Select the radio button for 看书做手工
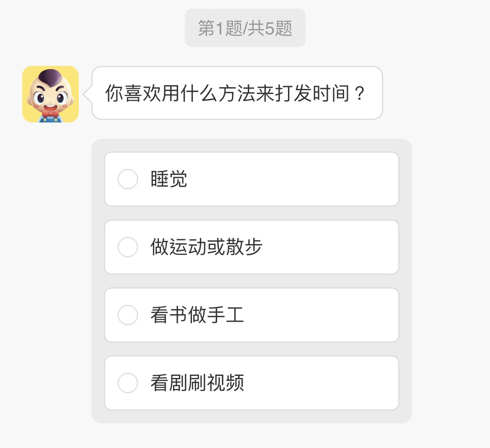The height and width of the screenshot is (448, 490). pyautogui.click(x=127, y=315)
